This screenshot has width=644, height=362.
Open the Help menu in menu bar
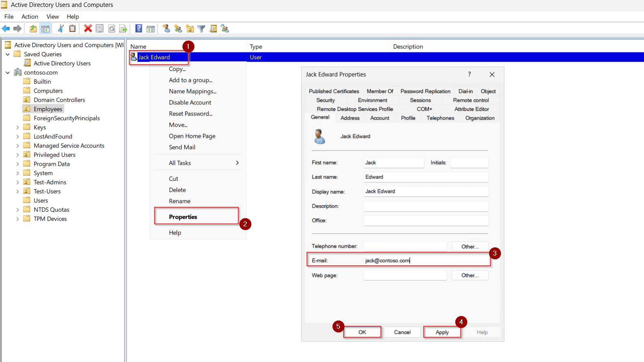pyautogui.click(x=73, y=17)
